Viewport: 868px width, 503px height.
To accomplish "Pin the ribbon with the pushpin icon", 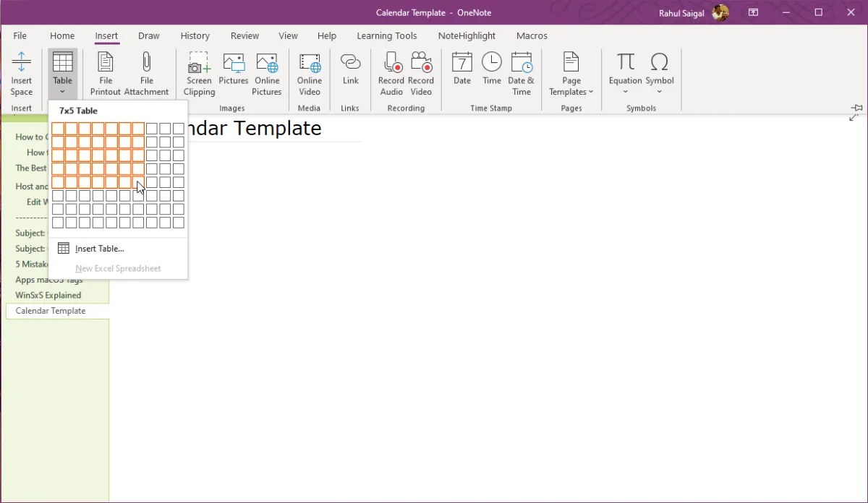I will coord(856,107).
